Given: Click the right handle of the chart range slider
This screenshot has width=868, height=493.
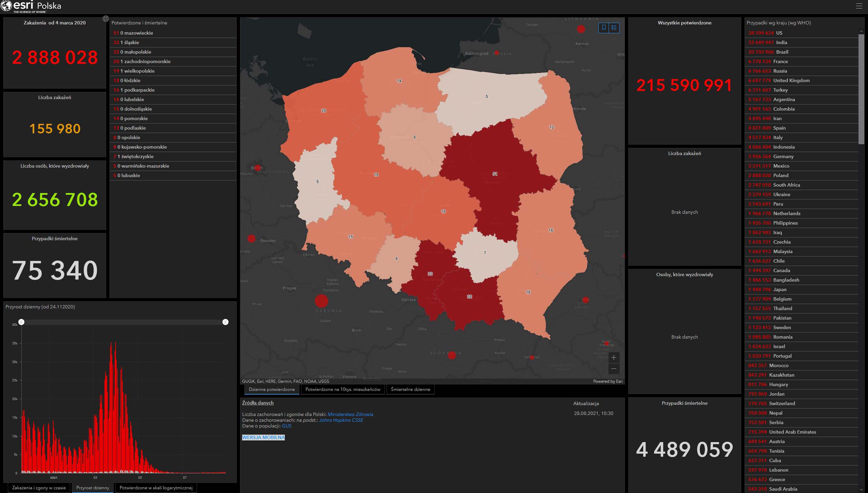Looking at the screenshot, I should (225, 322).
